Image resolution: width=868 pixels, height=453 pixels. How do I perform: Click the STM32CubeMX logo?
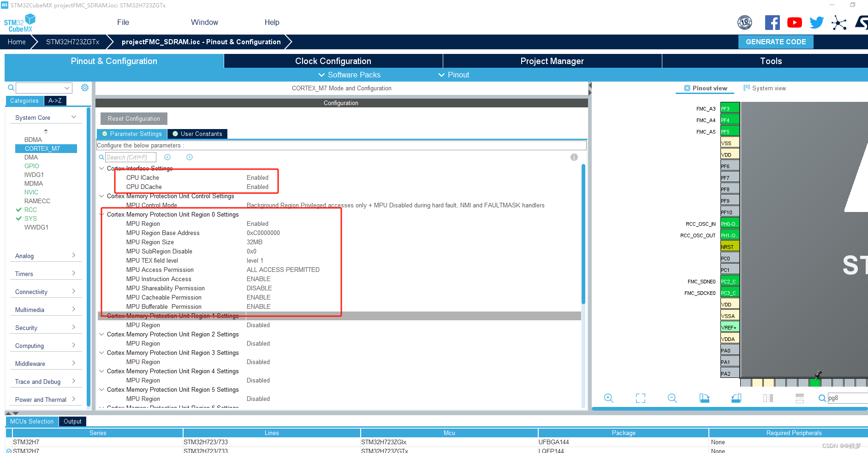click(20, 23)
